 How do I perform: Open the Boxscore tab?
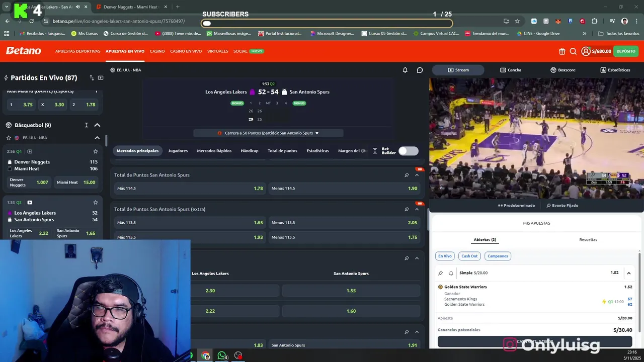[562, 70]
